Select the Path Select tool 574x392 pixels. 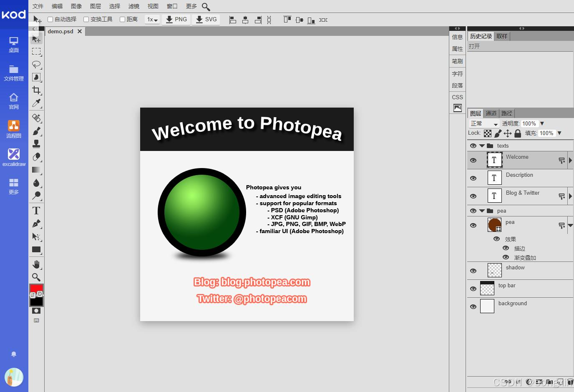tap(36, 236)
